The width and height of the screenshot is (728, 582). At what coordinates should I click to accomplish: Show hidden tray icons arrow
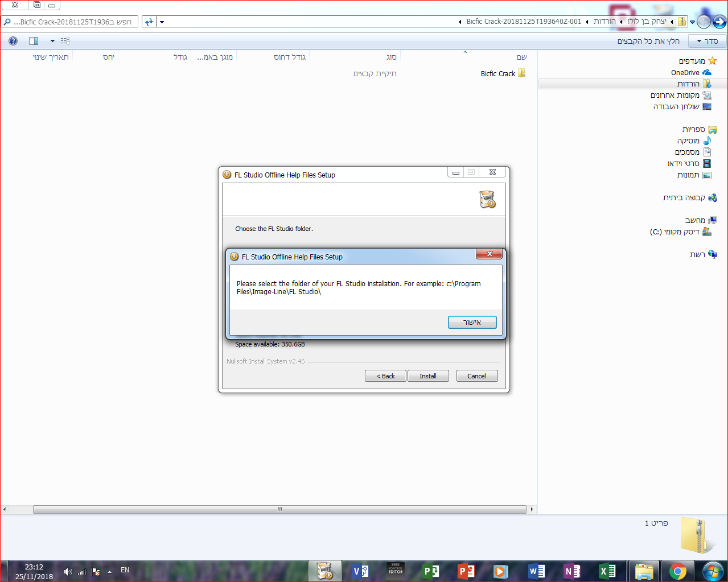click(x=109, y=572)
